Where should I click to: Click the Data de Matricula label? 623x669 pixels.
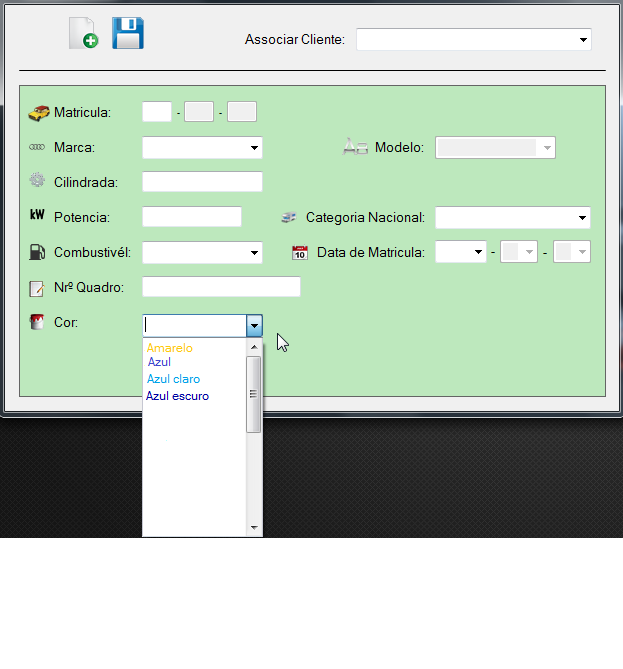coord(371,253)
